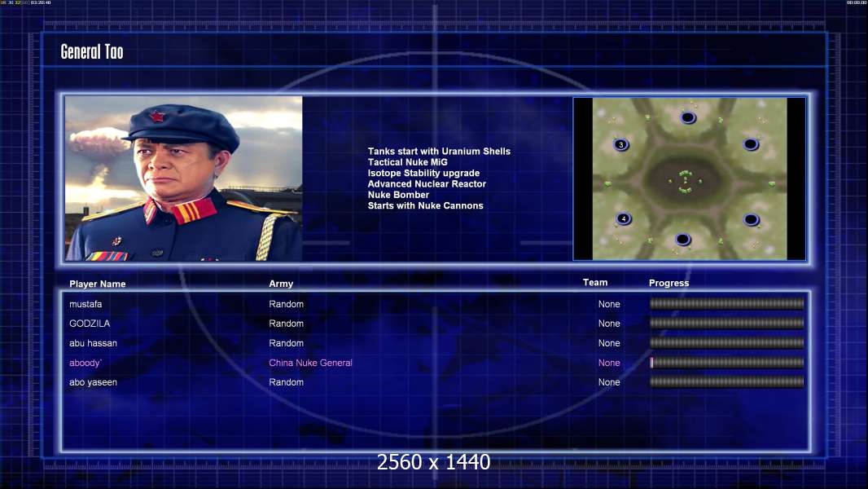Image resolution: width=868 pixels, height=489 pixels.
Task: Click the map preview thumbnail
Action: [x=689, y=178]
